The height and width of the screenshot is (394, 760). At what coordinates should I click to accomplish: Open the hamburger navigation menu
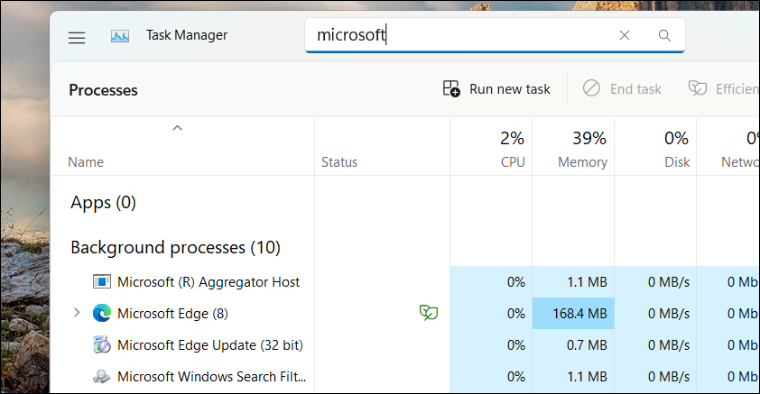tap(77, 37)
